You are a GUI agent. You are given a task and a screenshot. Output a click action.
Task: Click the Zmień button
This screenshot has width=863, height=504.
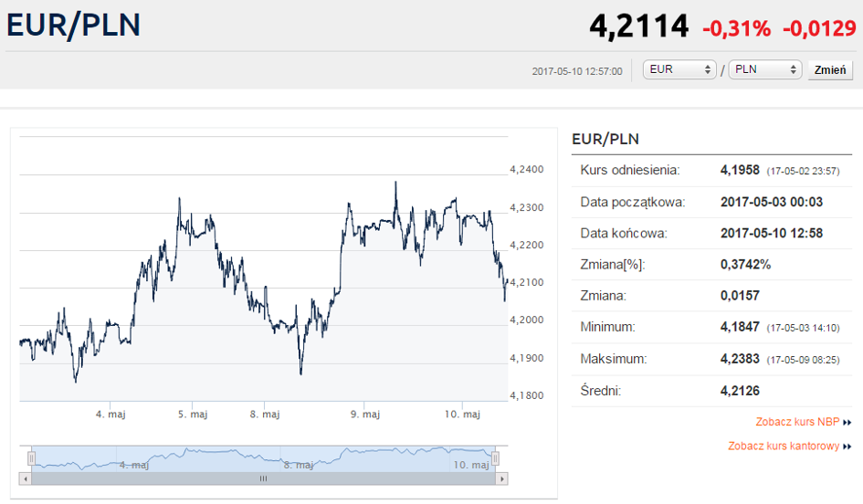pos(830,70)
